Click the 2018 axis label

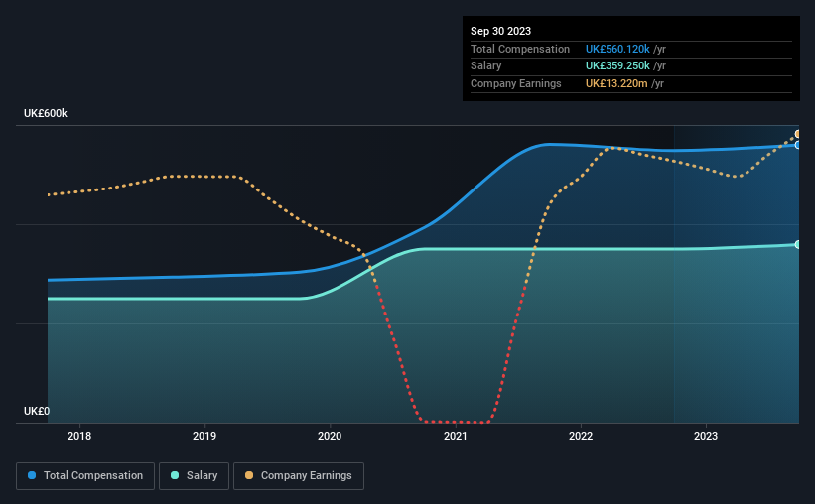79,436
